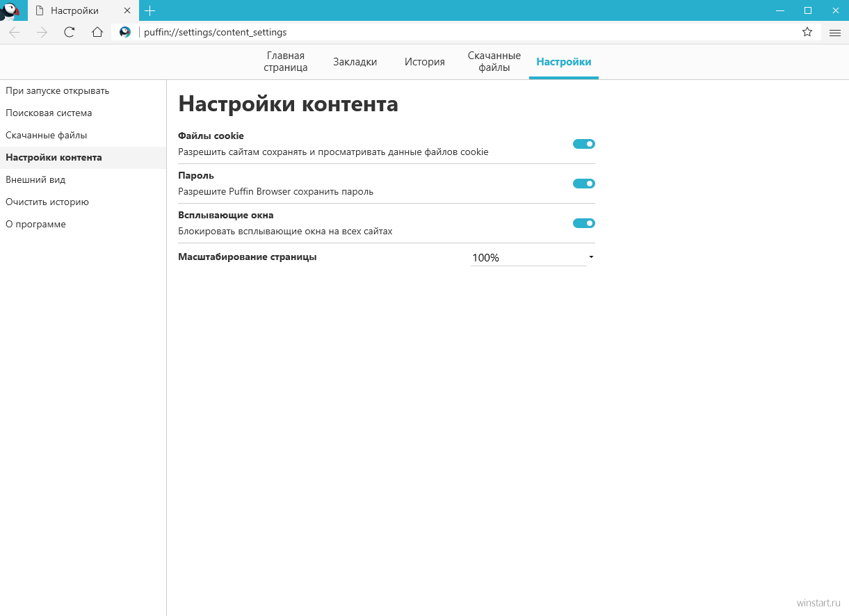Viewport: 849px width, 616px height.
Task: Click the Разрешите Puffin Browser сохранить пароль text
Action: click(x=276, y=191)
